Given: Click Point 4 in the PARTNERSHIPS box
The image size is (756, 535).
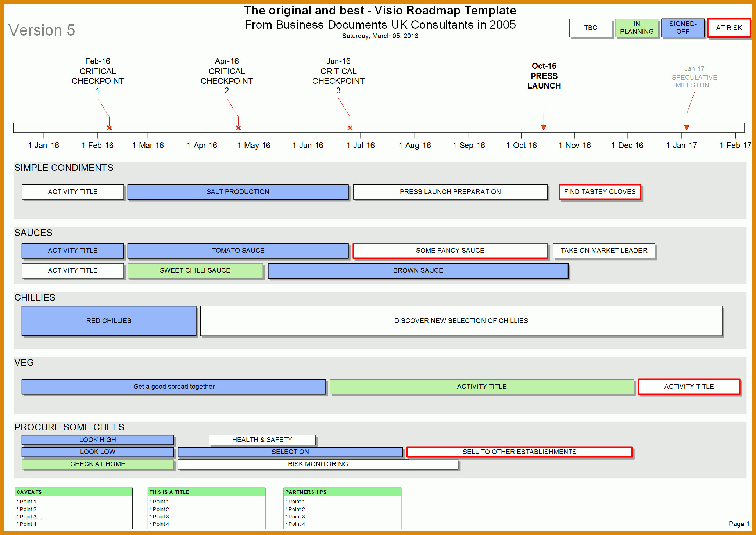Looking at the screenshot, I should (x=295, y=524).
